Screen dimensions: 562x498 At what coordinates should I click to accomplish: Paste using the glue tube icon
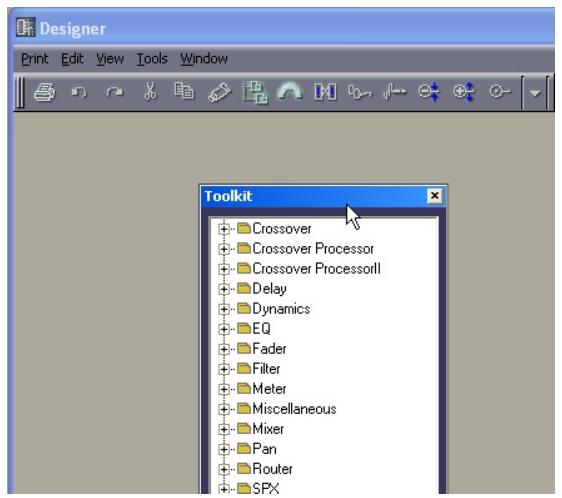(219, 93)
